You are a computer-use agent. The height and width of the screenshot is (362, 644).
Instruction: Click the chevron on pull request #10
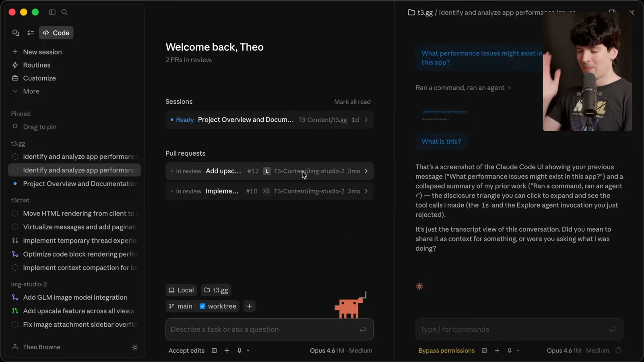click(x=366, y=191)
